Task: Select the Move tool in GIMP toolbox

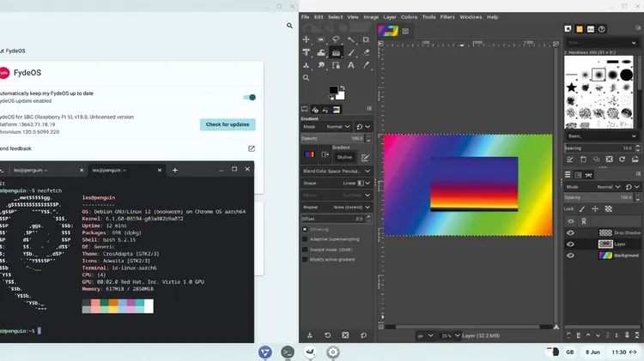Action: pos(306,39)
